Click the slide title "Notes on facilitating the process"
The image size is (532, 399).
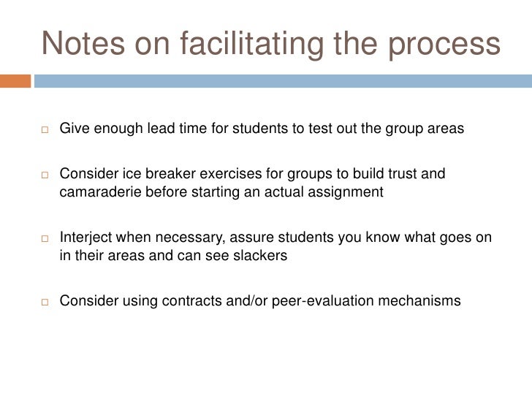point(270,45)
